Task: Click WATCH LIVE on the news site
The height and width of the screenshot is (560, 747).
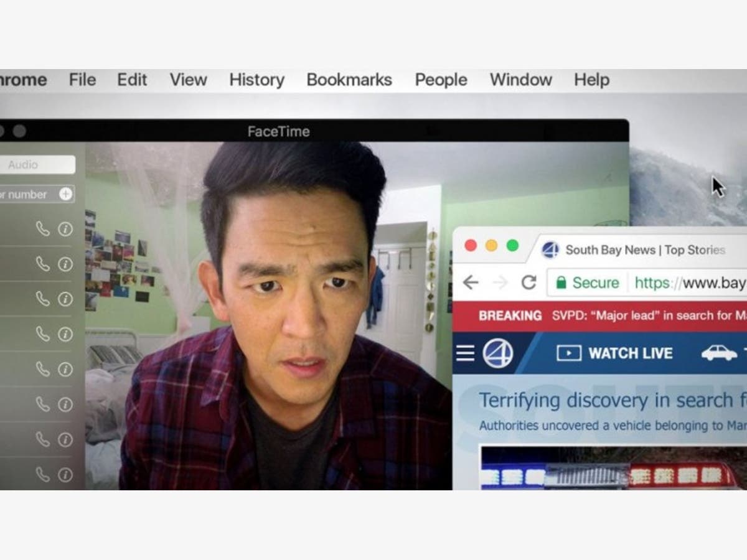Action: tap(615, 353)
